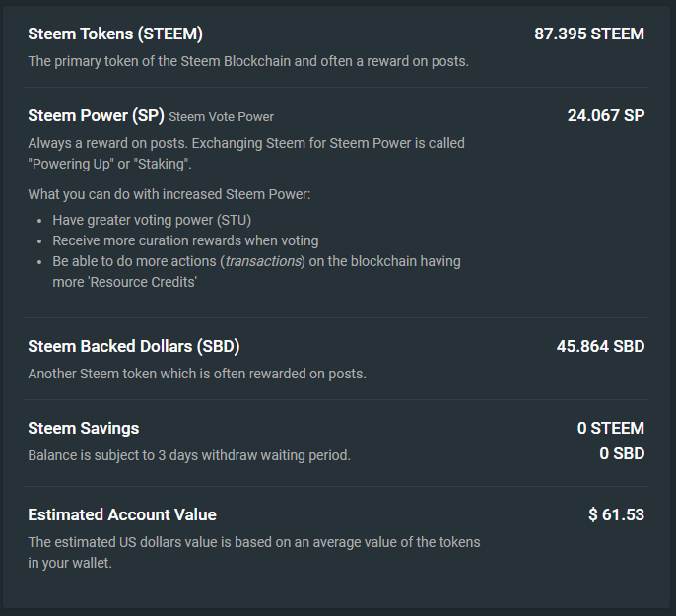Open the 24.067 SP balance dropdown

[x=605, y=115]
